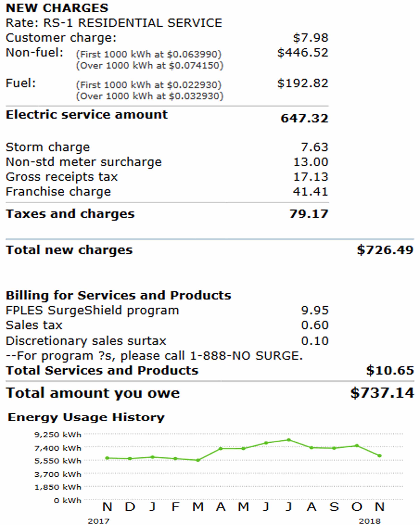Click the SurgeShield amount 9.95
The image size is (420, 525).
click(x=315, y=311)
